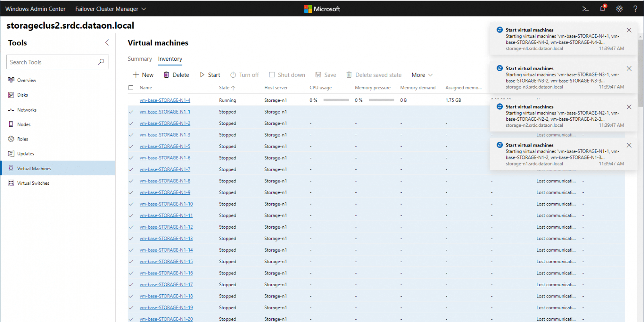The height and width of the screenshot is (322, 644).
Task: Expand the More dropdown
Action: coord(422,75)
